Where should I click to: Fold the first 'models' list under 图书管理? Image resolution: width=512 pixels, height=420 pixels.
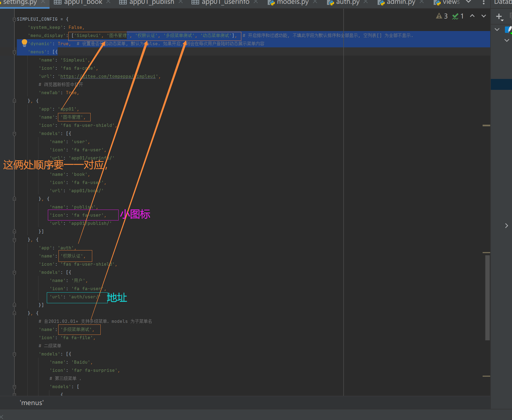click(14, 134)
